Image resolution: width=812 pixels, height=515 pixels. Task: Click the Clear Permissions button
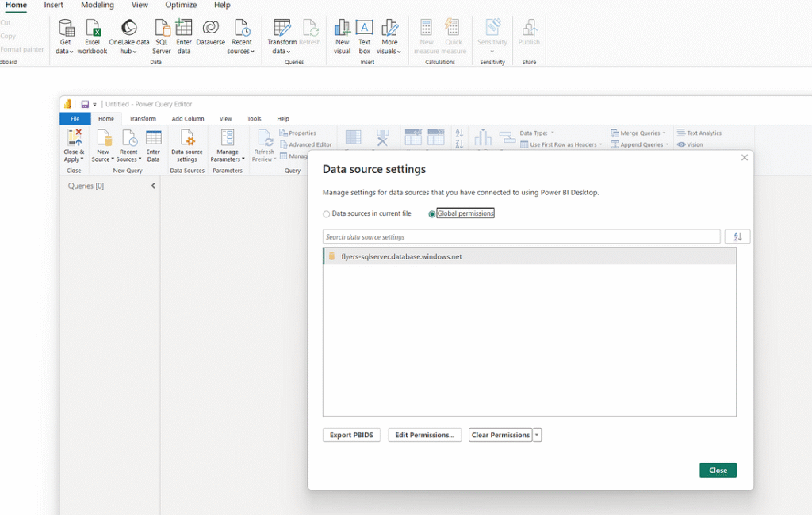click(x=501, y=435)
